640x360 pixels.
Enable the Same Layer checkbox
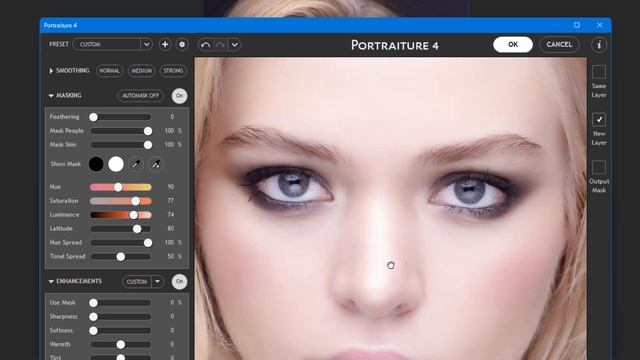coord(599,72)
